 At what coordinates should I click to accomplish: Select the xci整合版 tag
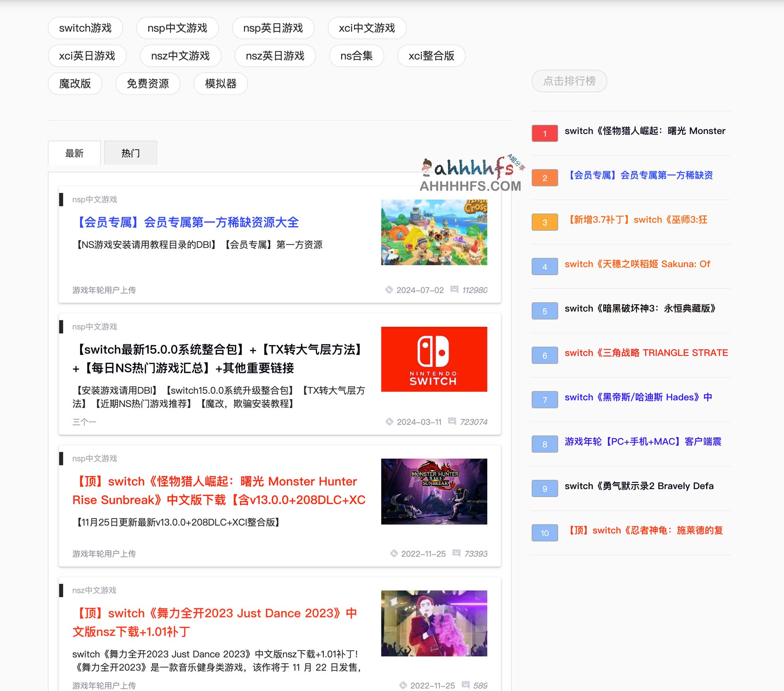[x=431, y=56]
